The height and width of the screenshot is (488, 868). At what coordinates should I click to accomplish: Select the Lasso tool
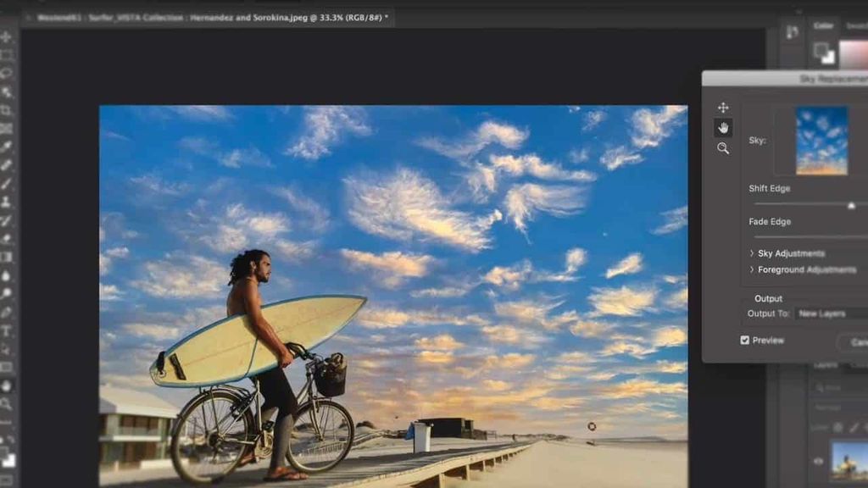click(x=7, y=74)
